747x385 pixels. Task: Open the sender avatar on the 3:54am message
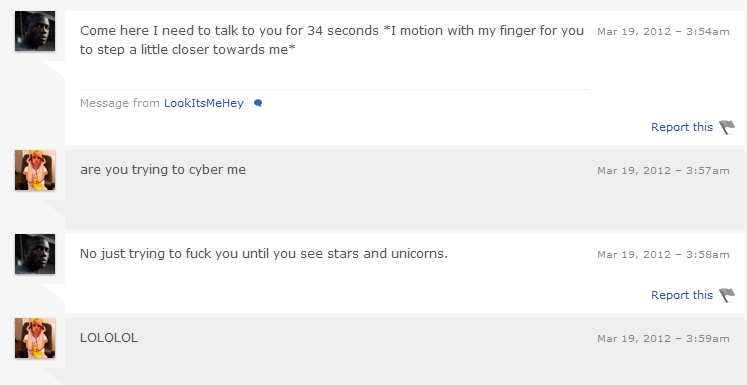[x=35, y=31]
